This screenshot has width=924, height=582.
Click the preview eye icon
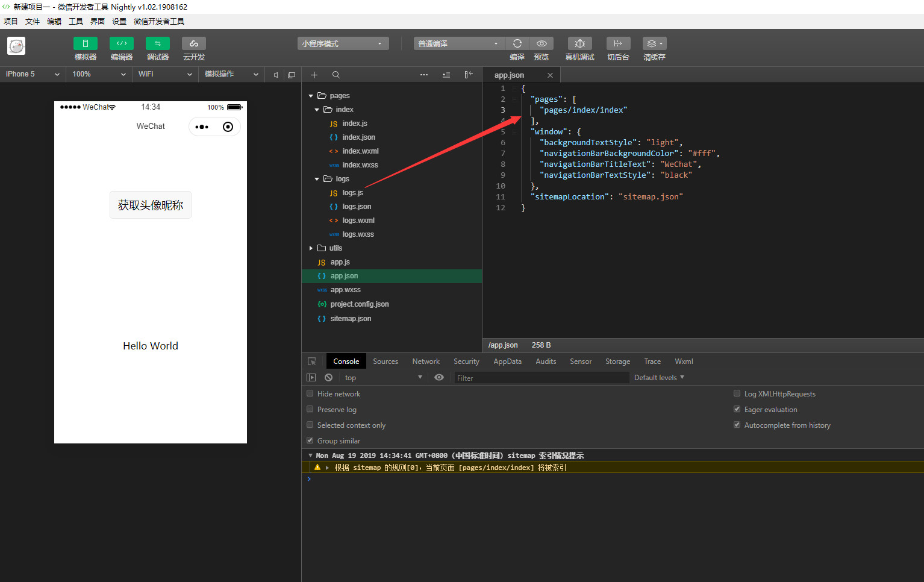[542, 43]
